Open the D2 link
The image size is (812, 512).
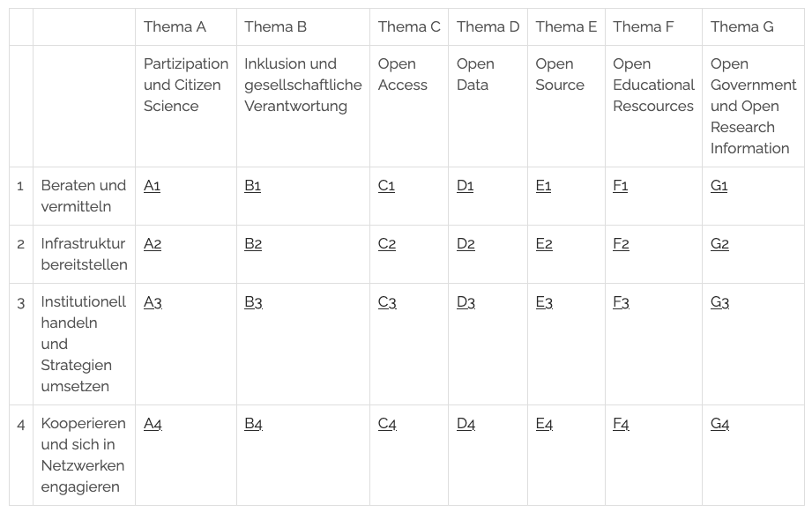coord(466,244)
